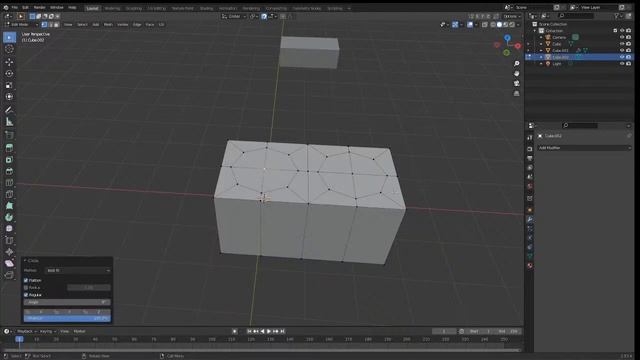Open the Mesh menu in viewport header
Viewport: 640px width, 360px height.
point(108,24)
